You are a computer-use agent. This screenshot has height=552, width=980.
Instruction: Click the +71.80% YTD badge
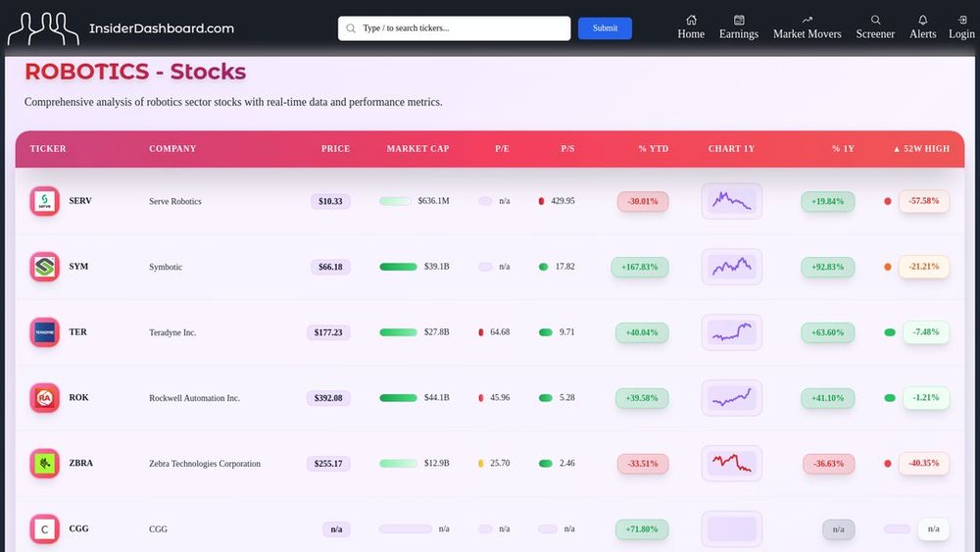[x=642, y=528]
